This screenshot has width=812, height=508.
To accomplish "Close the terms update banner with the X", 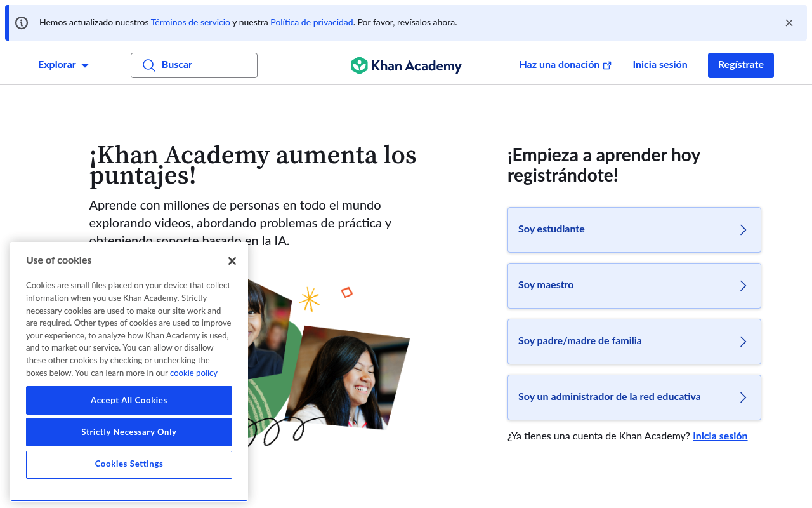I will click(789, 22).
